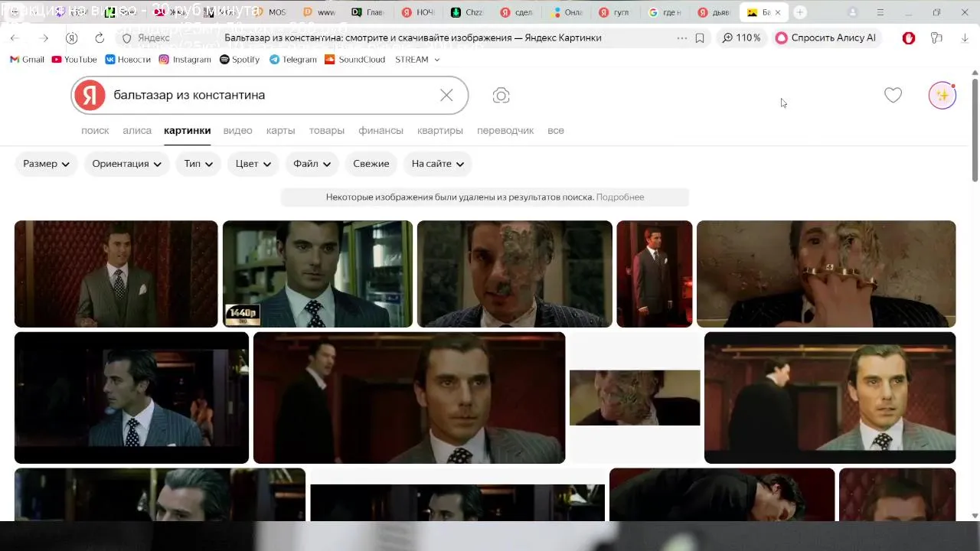Open the YouTube bookmark
This screenshot has width=980, height=551.
pyautogui.click(x=74, y=60)
